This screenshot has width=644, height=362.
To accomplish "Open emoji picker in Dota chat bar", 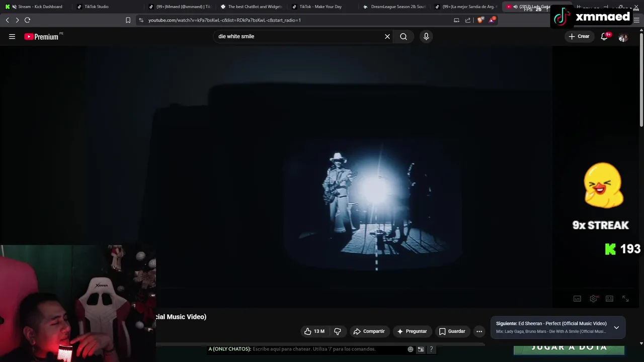I will 411,349.
